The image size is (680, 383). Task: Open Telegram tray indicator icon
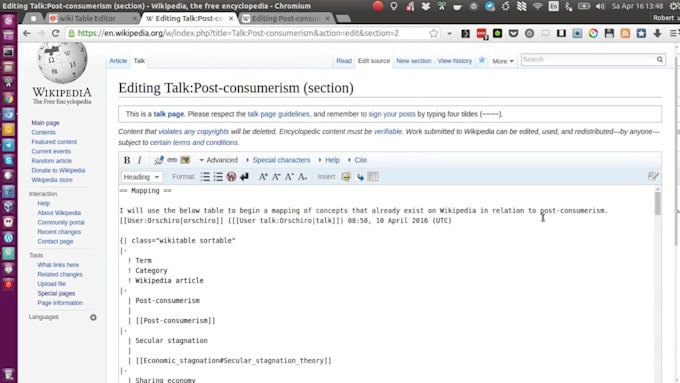(490, 6)
